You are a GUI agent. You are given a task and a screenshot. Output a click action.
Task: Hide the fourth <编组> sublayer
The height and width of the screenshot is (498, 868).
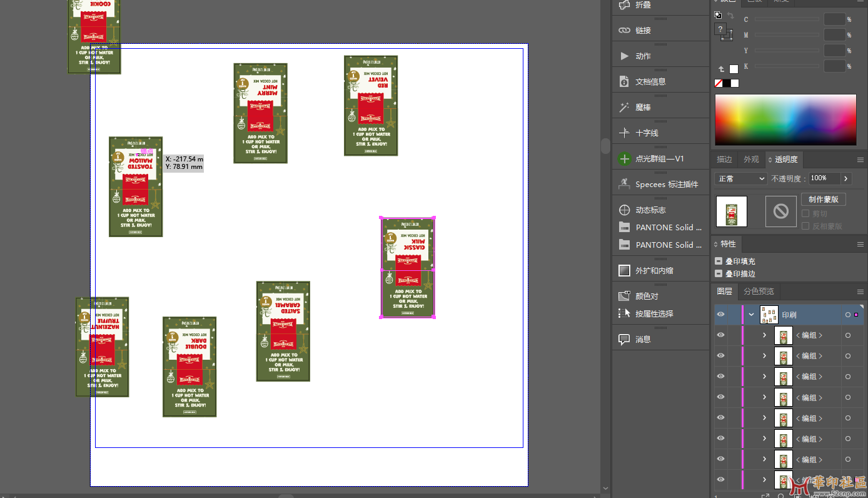coord(720,397)
